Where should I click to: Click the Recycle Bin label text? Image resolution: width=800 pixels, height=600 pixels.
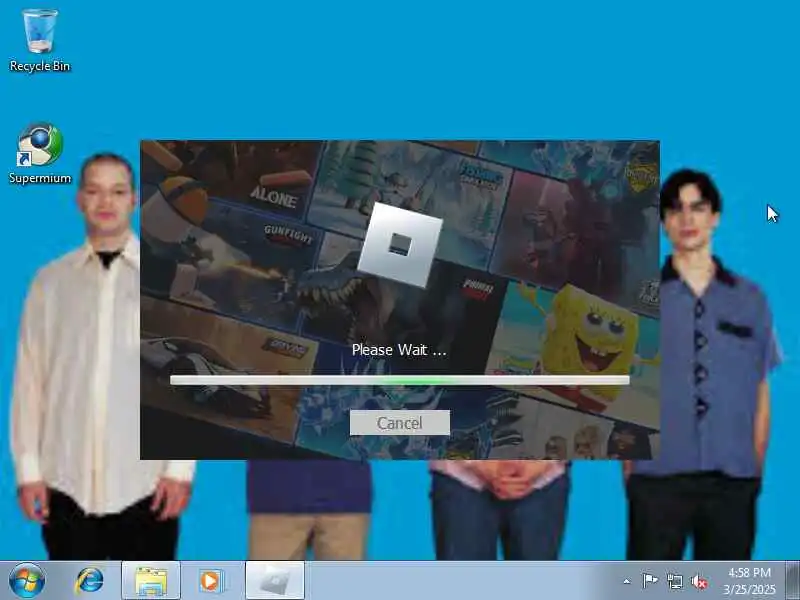point(40,66)
